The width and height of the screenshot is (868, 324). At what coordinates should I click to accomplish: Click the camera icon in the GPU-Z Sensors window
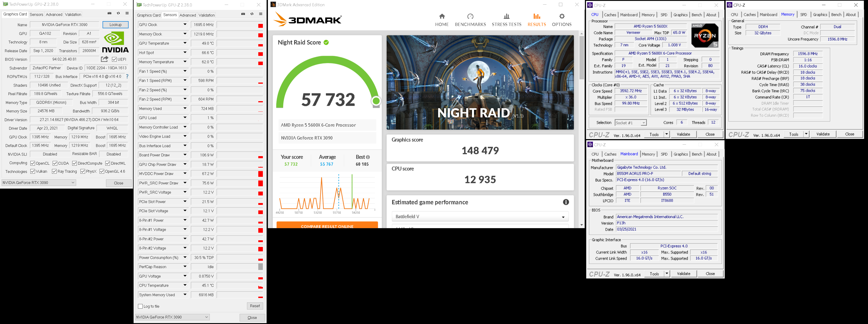pos(243,14)
